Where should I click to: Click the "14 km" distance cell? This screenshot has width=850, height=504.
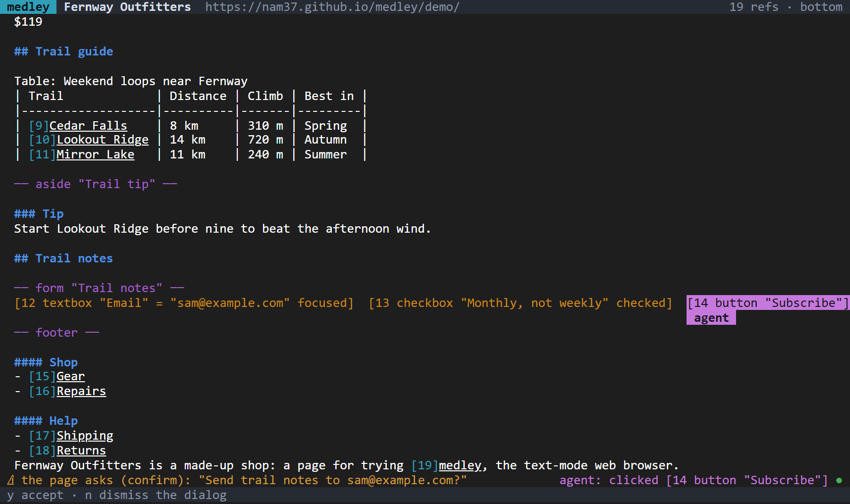pos(188,140)
